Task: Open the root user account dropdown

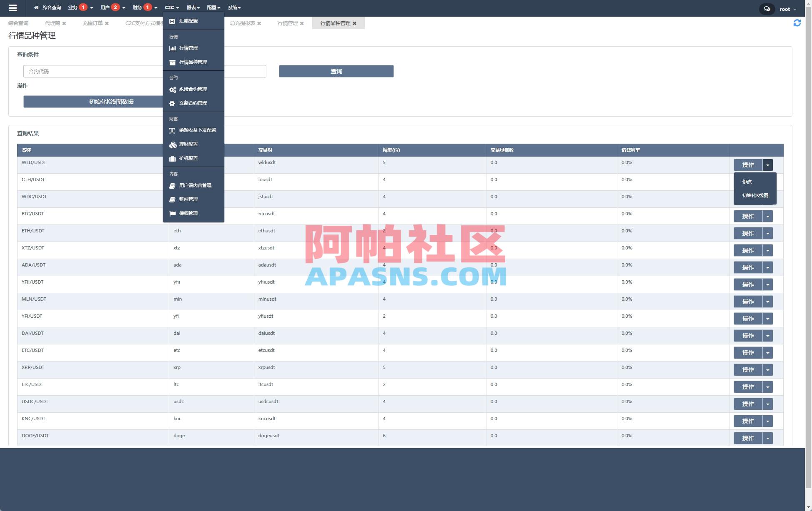Action: coord(786,8)
